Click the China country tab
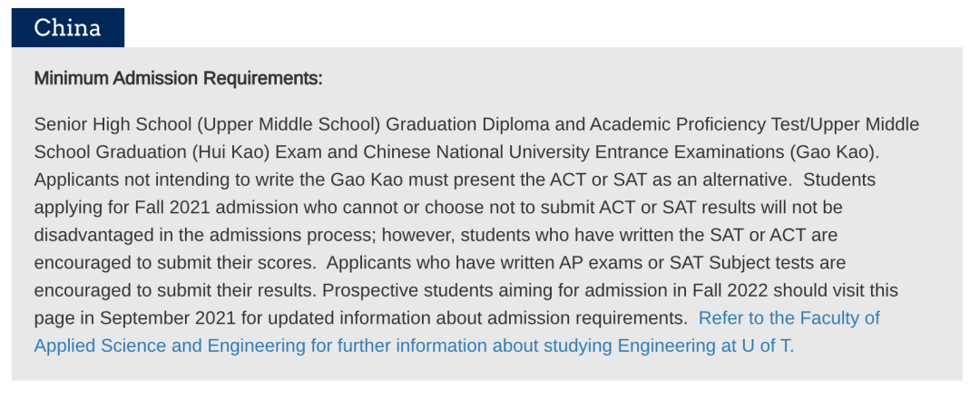The width and height of the screenshot is (980, 399). click(67, 27)
